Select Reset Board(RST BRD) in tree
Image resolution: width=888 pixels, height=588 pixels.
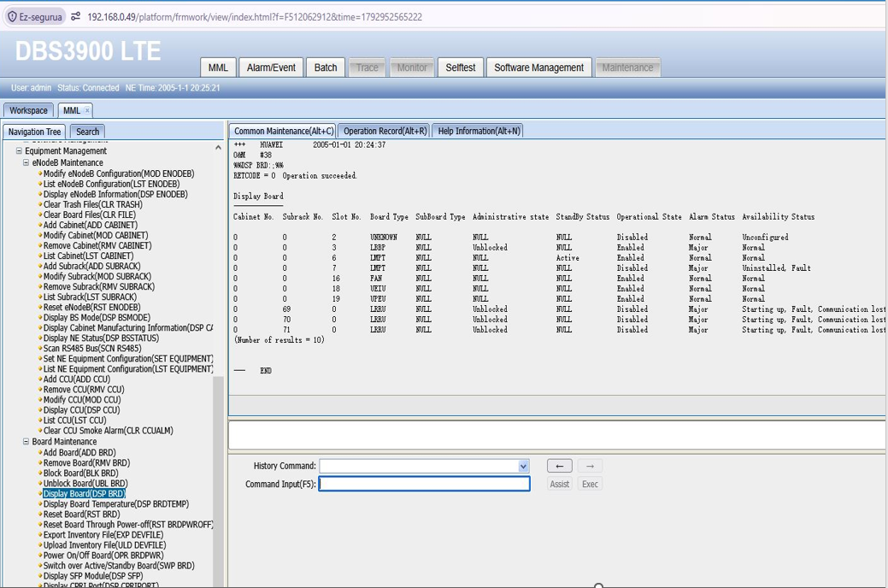coord(81,514)
